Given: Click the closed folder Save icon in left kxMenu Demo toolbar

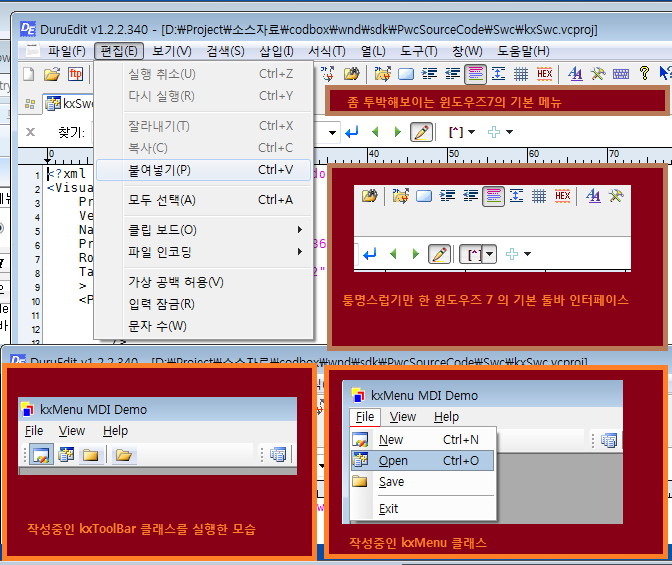Looking at the screenshot, I should coord(90,454).
